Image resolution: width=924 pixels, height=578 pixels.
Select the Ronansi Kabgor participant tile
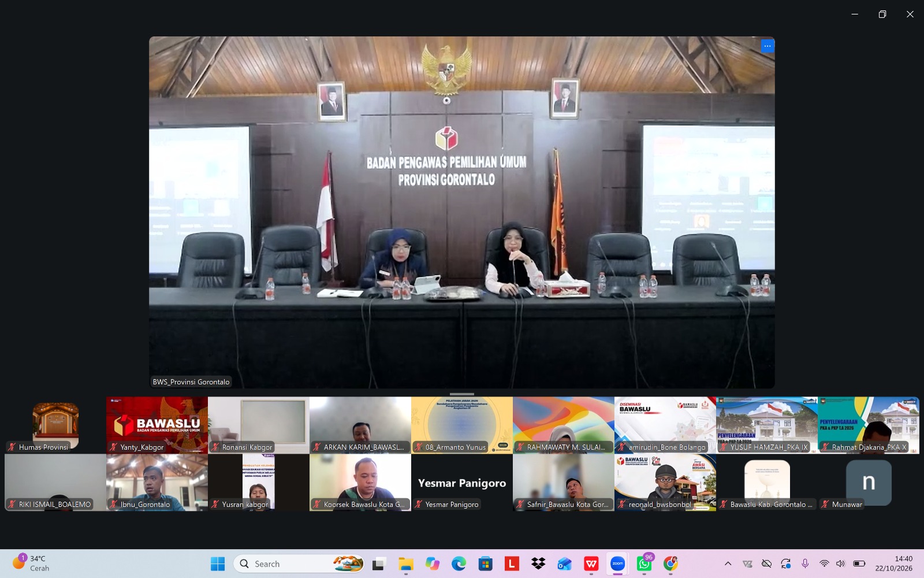point(259,425)
